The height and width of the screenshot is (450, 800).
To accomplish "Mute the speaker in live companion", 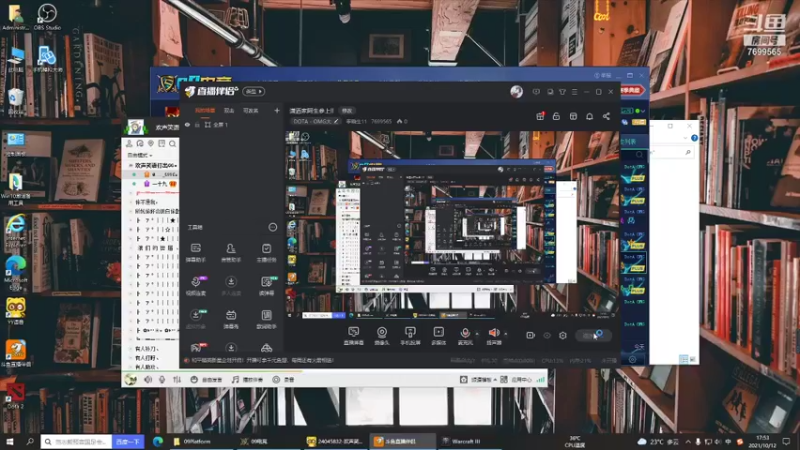I will point(493,335).
